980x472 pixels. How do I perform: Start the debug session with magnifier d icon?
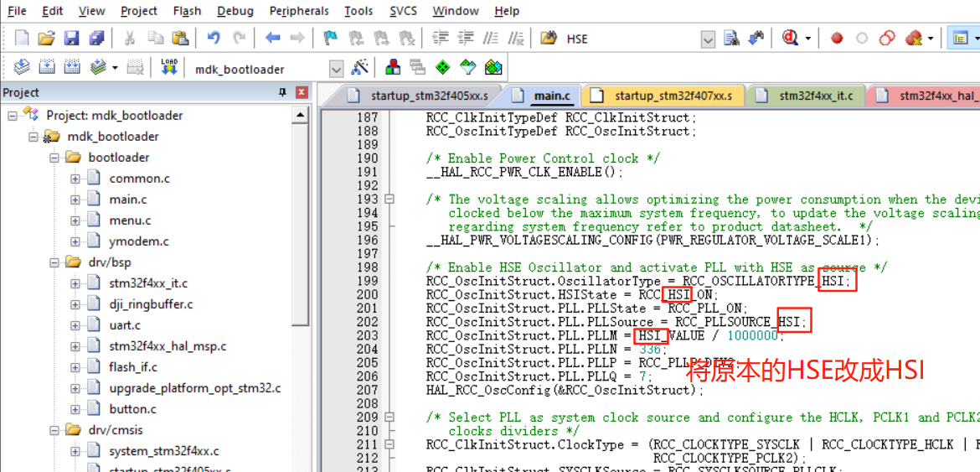click(x=791, y=39)
